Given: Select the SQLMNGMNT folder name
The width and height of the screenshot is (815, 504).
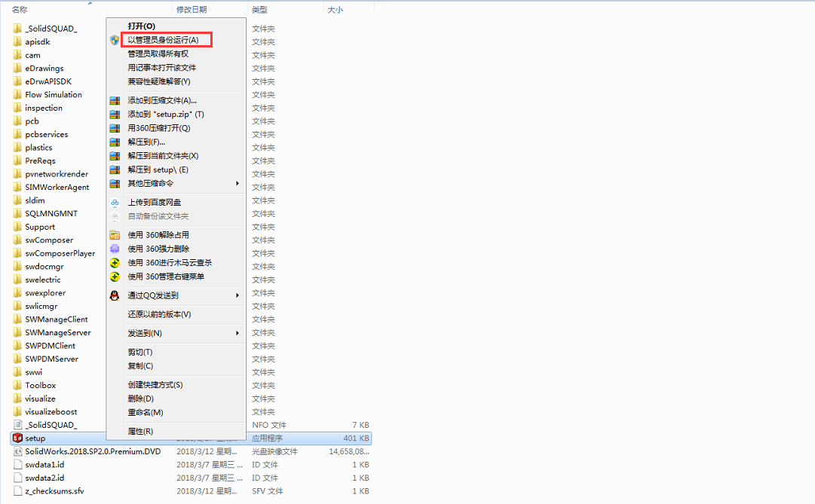Looking at the screenshot, I should tap(51, 213).
